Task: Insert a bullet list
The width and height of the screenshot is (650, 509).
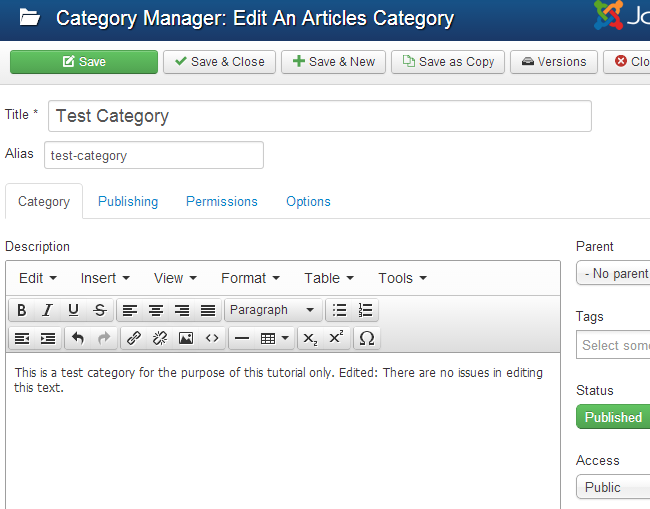Action: (x=340, y=310)
